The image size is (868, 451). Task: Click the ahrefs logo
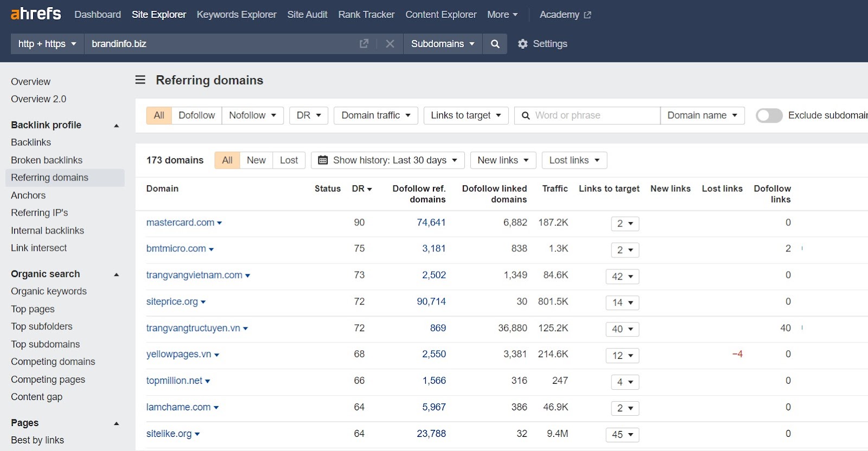(x=36, y=14)
